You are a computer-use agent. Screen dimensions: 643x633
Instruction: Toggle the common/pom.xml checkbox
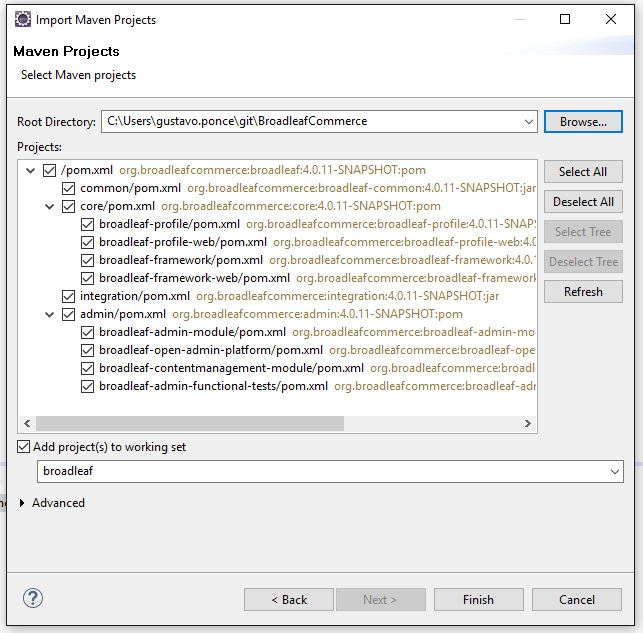pyautogui.click(x=68, y=188)
